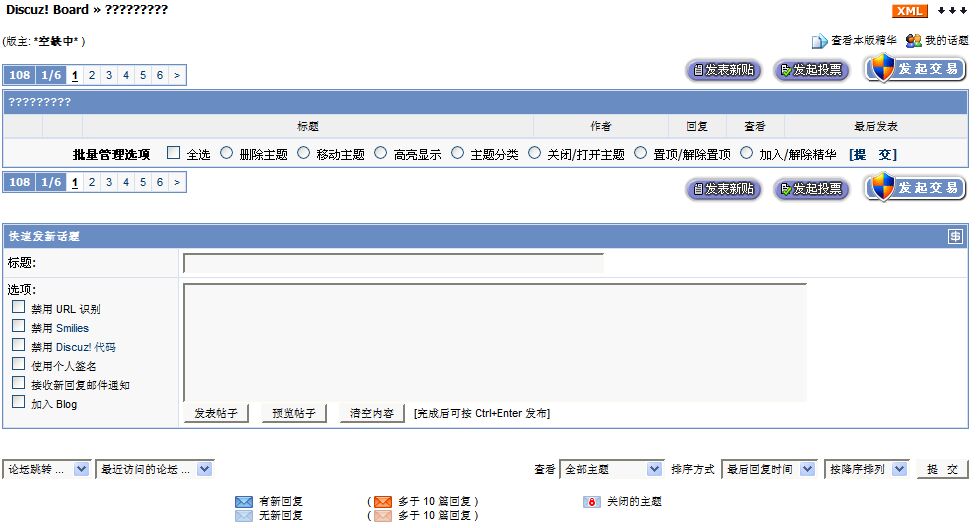Click 关闭的主题 locked topic icon
Viewport: 978px width, 528px height.
pos(591,502)
